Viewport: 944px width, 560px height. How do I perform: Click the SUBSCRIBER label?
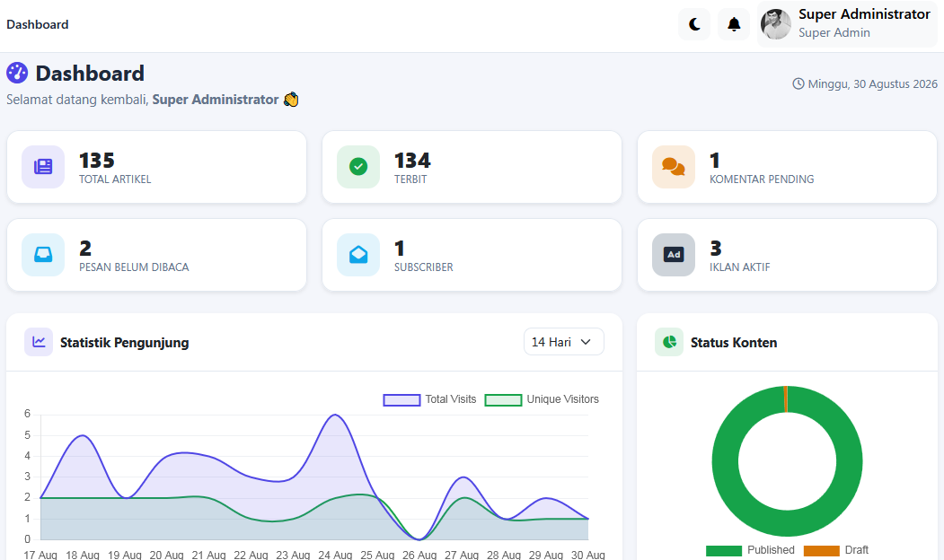423,267
